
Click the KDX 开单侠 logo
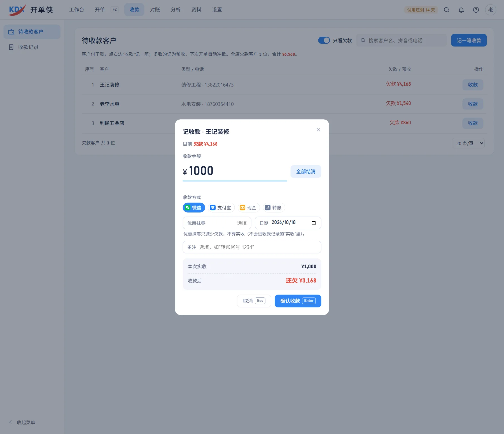pos(31,10)
